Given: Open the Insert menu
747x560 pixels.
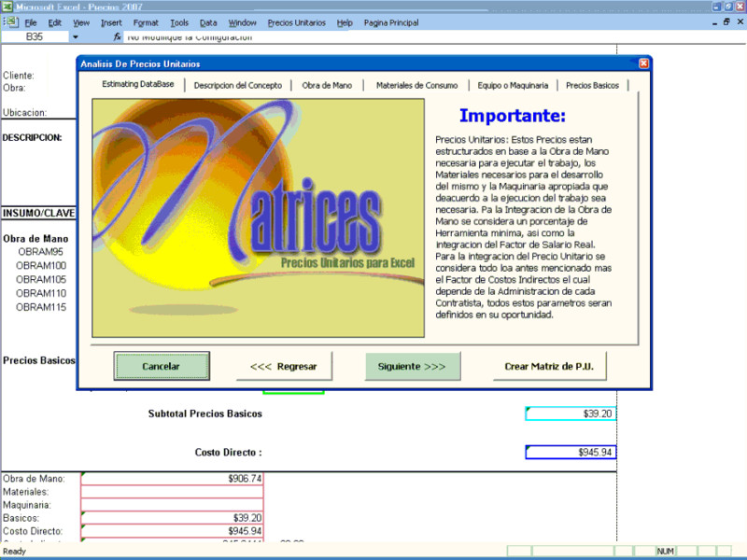Looking at the screenshot, I should coord(111,22).
